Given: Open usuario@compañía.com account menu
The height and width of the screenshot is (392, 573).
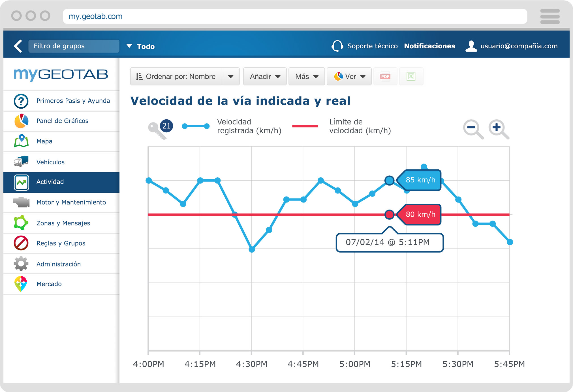Looking at the screenshot, I should 519,46.
